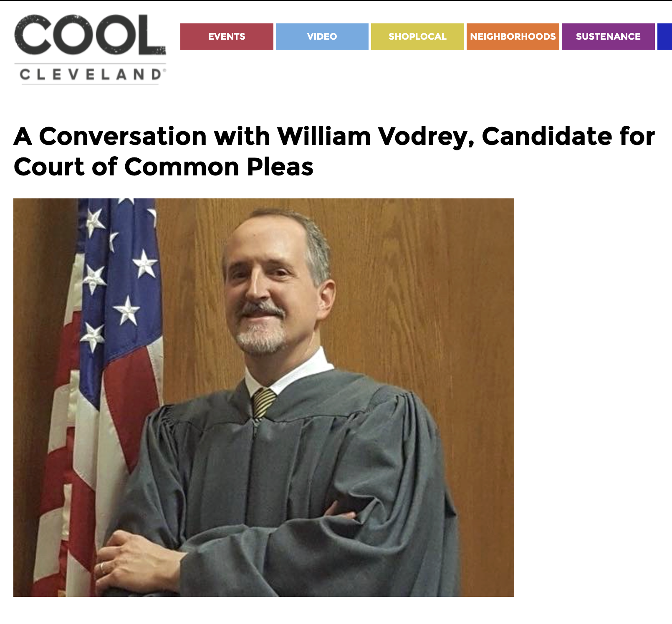The height and width of the screenshot is (624, 672).
Task: Open the ShopLocal tab
Action: 417,37
